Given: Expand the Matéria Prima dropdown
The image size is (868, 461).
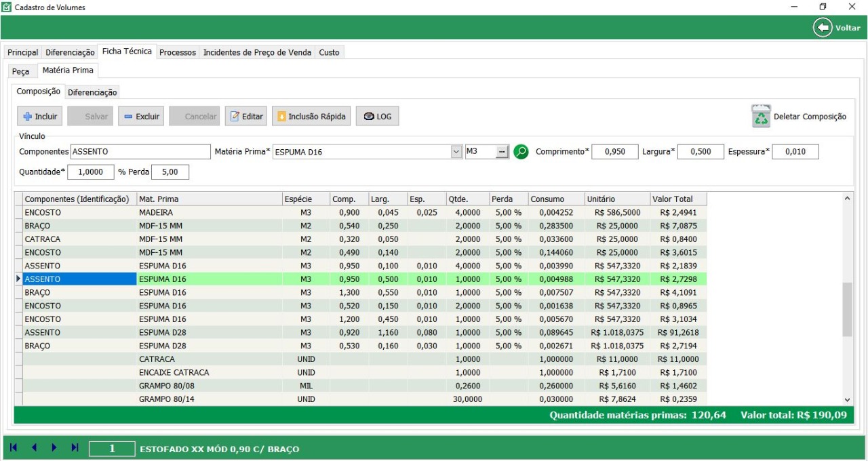Looking at the screenshot, I should click(456, 152).
